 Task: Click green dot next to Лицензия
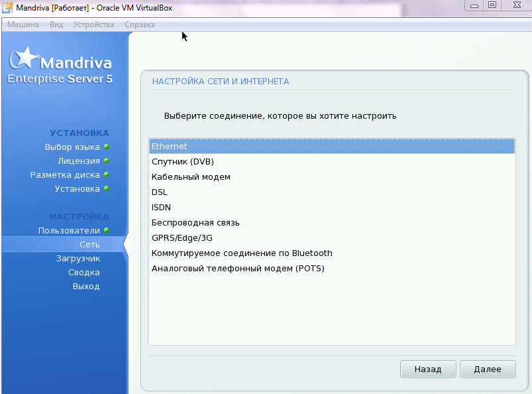pos(107,161)
